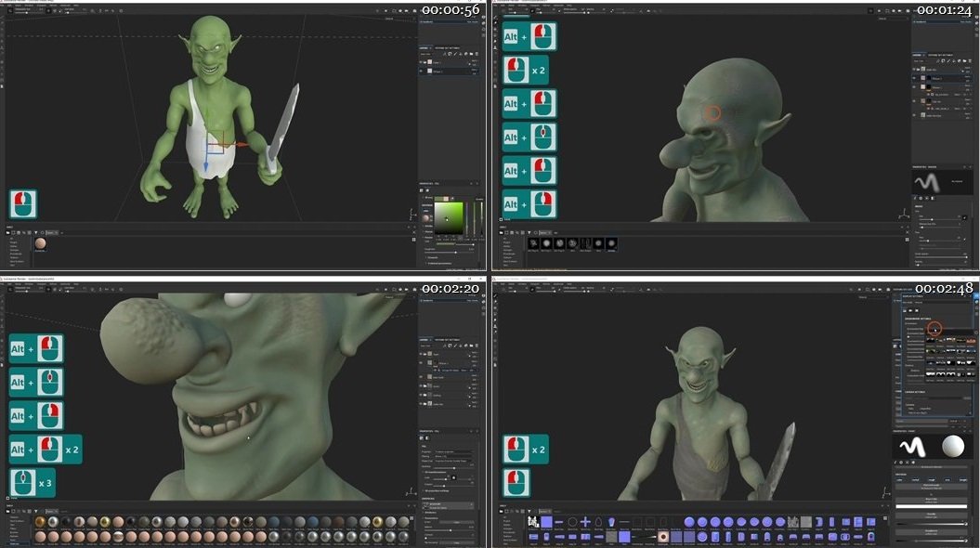This screenshot has width=980, height=548.
Task: Toggle the height channel button in 00:02:48 properties
Action: 962,480
